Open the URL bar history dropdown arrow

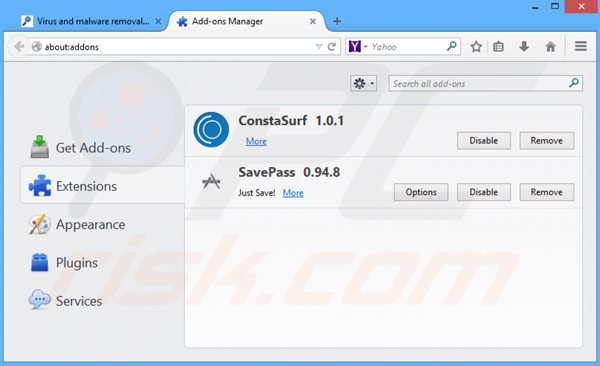click(x=319, y=47)
